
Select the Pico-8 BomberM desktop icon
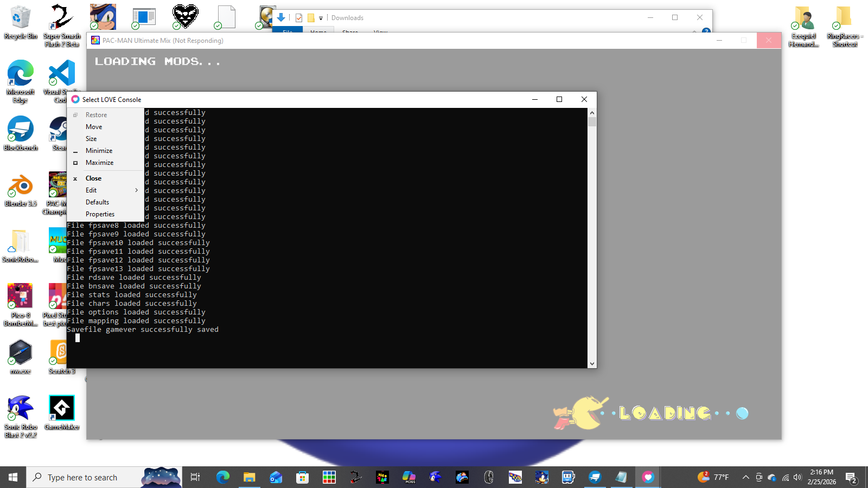coord(20,305)
